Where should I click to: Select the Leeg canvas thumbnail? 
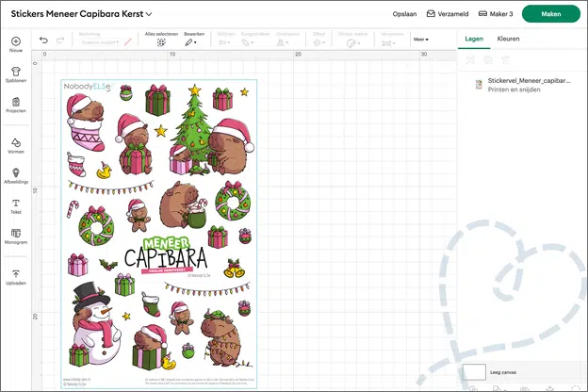(x=474, y=372)
